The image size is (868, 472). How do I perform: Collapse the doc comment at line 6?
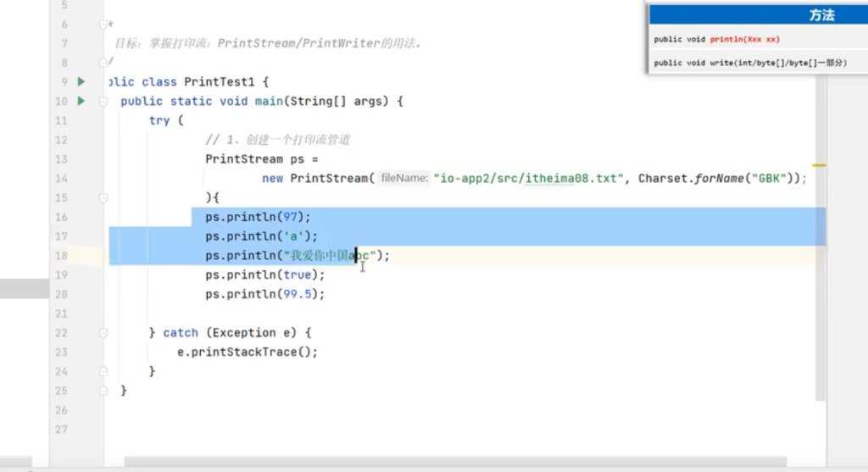tap(103, 24)
